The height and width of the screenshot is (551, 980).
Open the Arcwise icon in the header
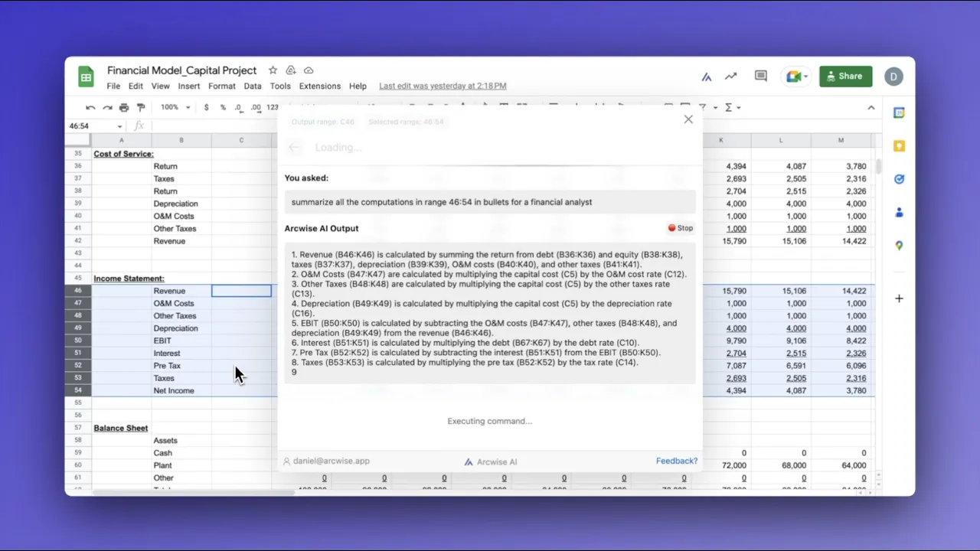[707, 77]
